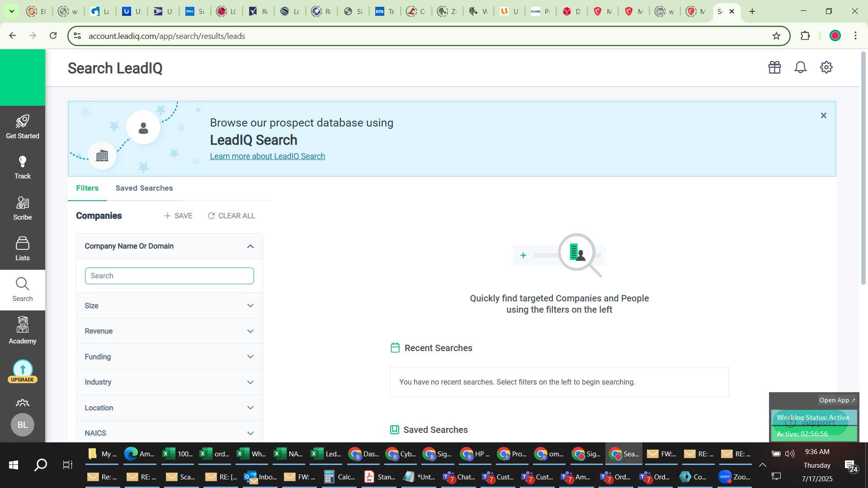The width and height of the screenshot is (868, 488).
Task: Expand the Funding filter
Action: pyautogui.click(x=170, y=357)
